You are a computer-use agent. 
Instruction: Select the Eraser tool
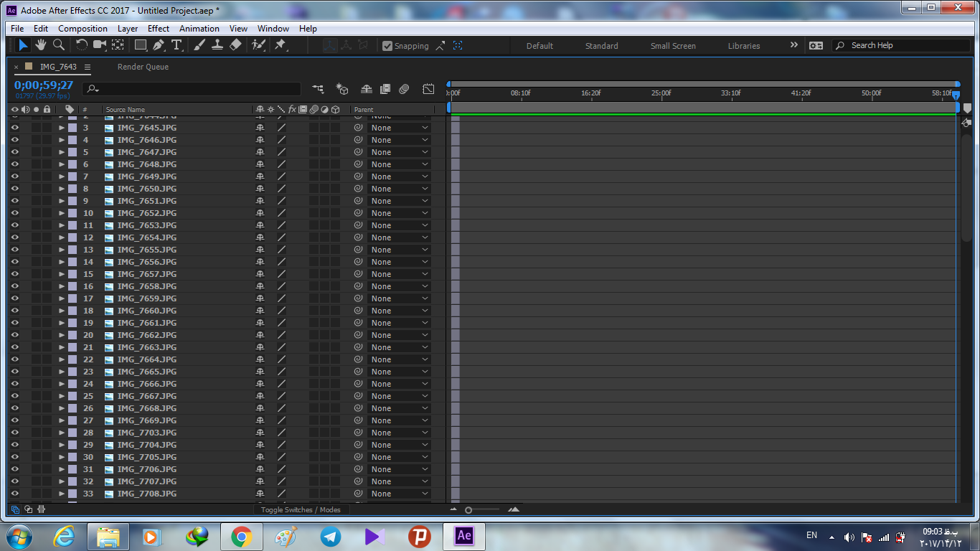(x=235, y=44)
